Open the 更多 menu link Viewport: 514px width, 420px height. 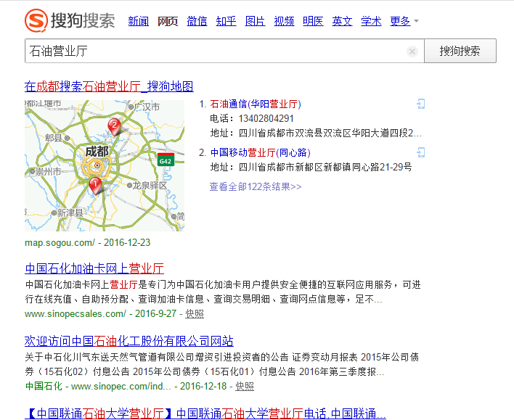coord(400,21)
